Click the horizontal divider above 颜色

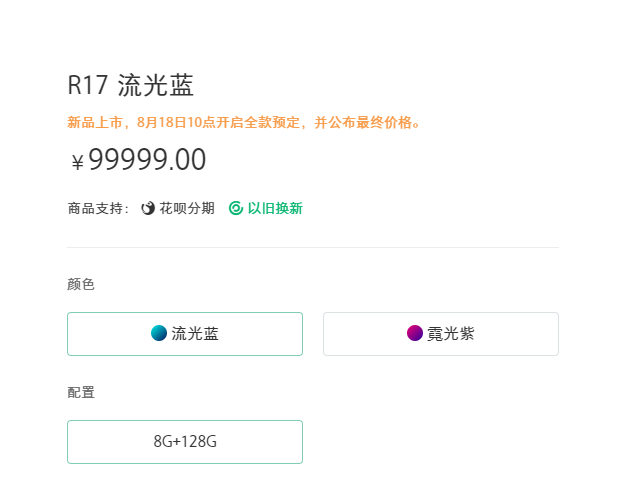coord(312,247)
